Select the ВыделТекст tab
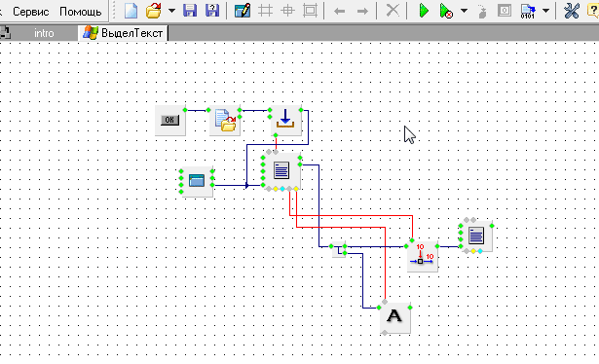 tap(124, 33)
